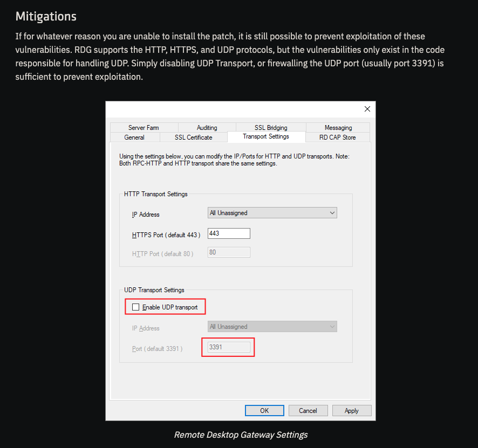Switch to the Server Farm tab
The height and width of the screenshot is (448, 478).
[144, 128]
